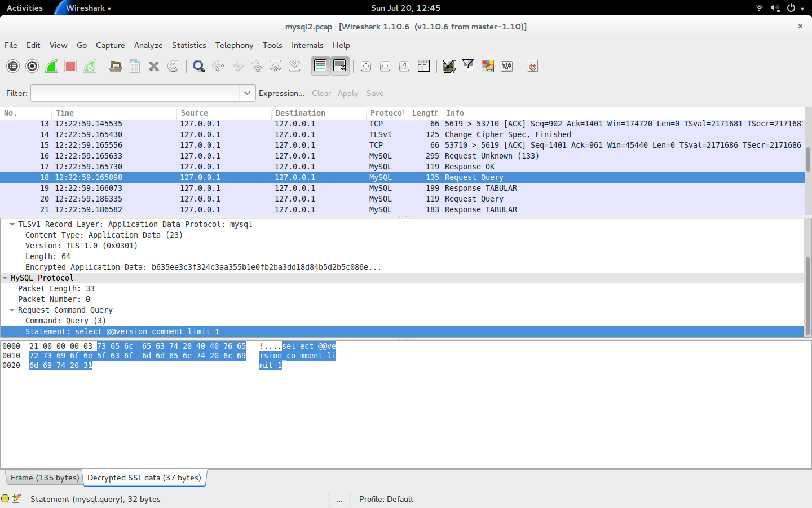Open the filter history dropdown arrow
The image size is (812, 508).
coord(247,93)
